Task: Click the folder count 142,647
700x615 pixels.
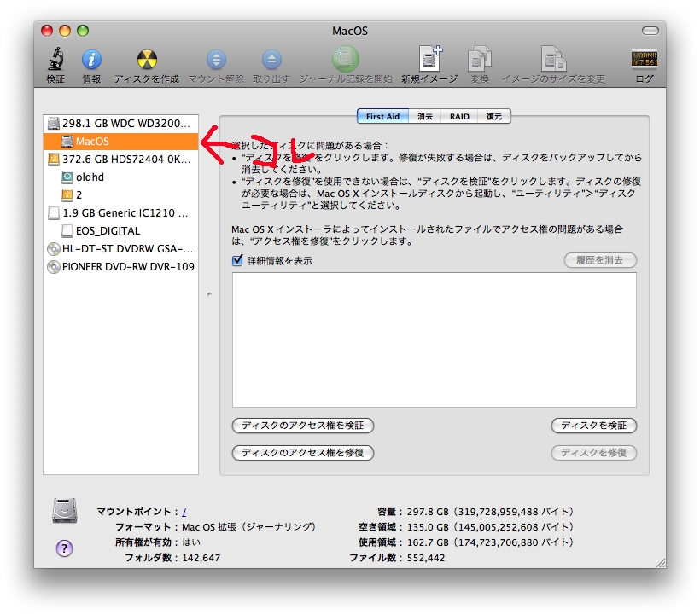Action: pyautogui.click(x=201, y=558)
